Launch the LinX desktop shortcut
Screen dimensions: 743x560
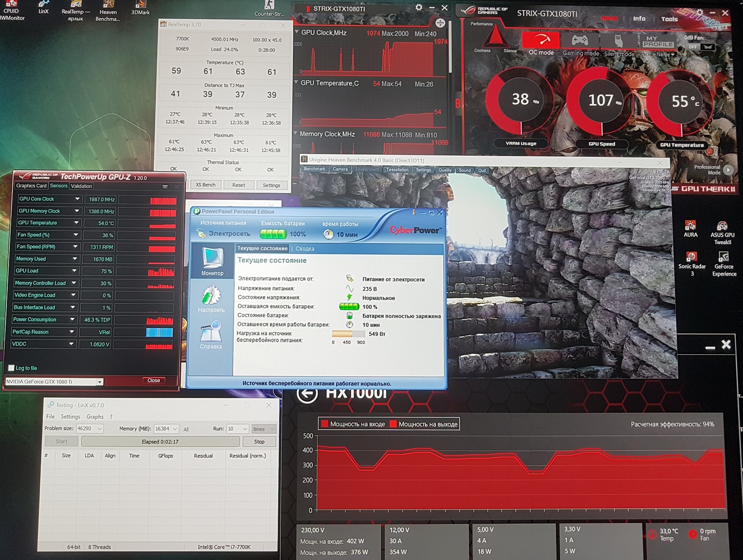[44, 8]
